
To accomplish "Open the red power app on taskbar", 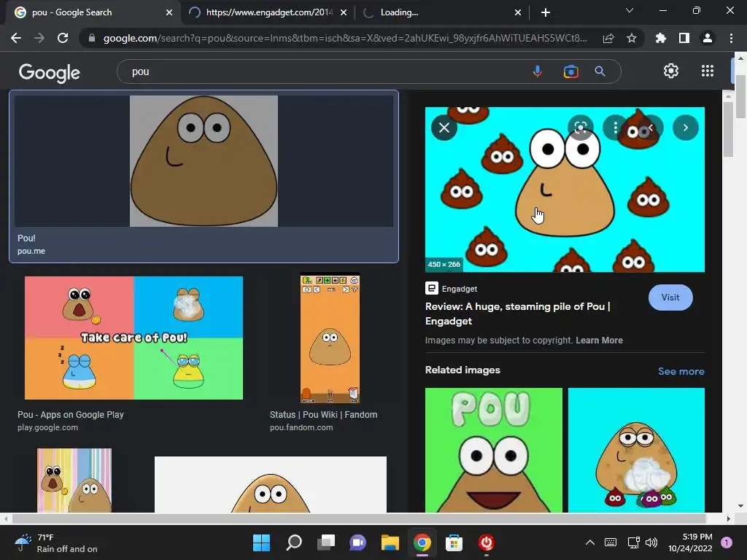I will [x=486, y=542].
